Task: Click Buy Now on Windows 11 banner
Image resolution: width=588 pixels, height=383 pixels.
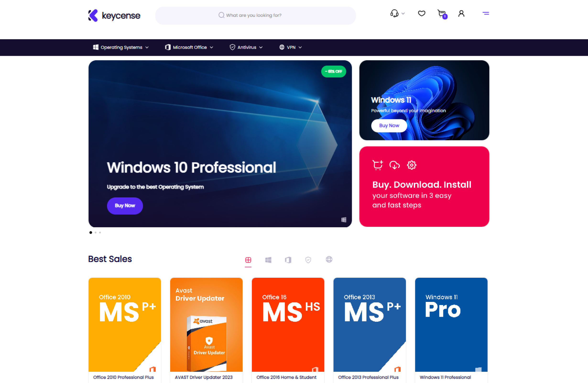Action: pos(389,126)
